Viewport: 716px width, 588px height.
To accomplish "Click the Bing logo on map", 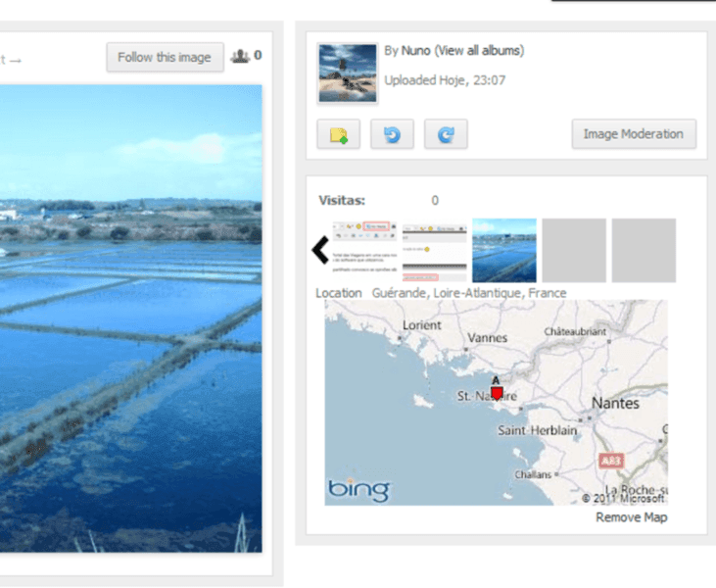I will [x=358, y=490].
